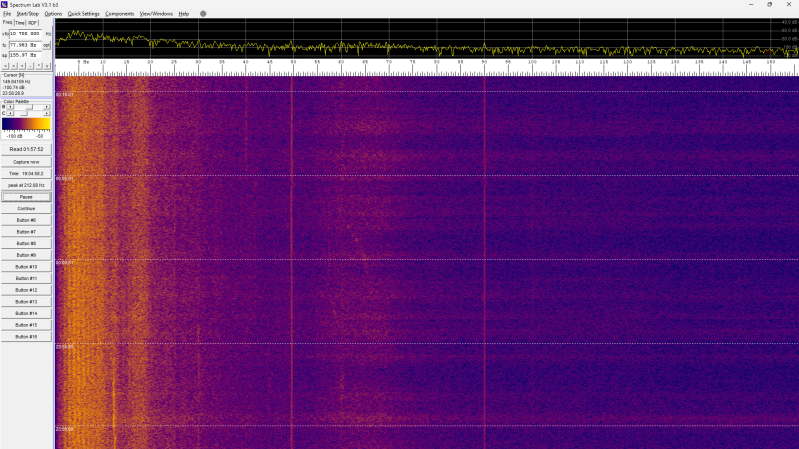
Task: Click the contrast C slider thumb
Action: 24,113
